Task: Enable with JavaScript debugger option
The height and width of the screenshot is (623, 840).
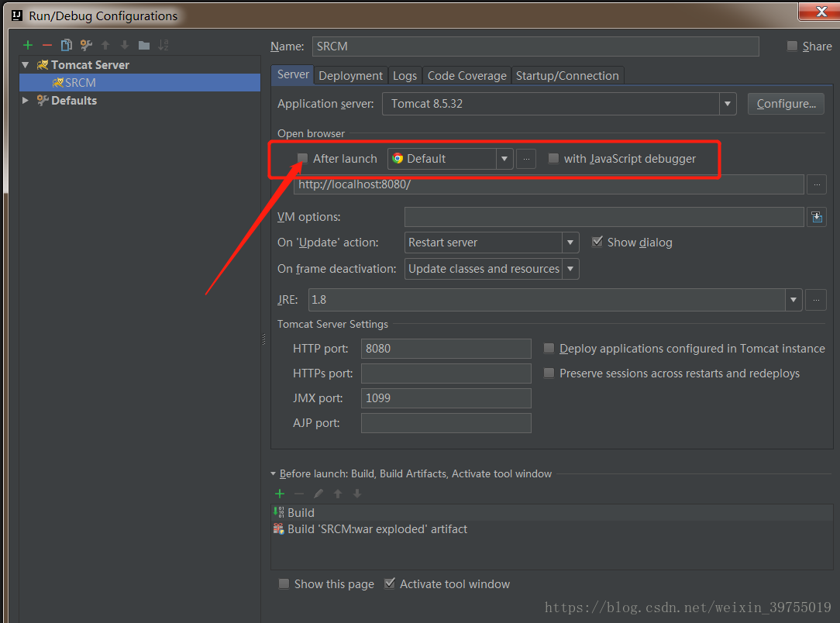Action: [553, 158]
